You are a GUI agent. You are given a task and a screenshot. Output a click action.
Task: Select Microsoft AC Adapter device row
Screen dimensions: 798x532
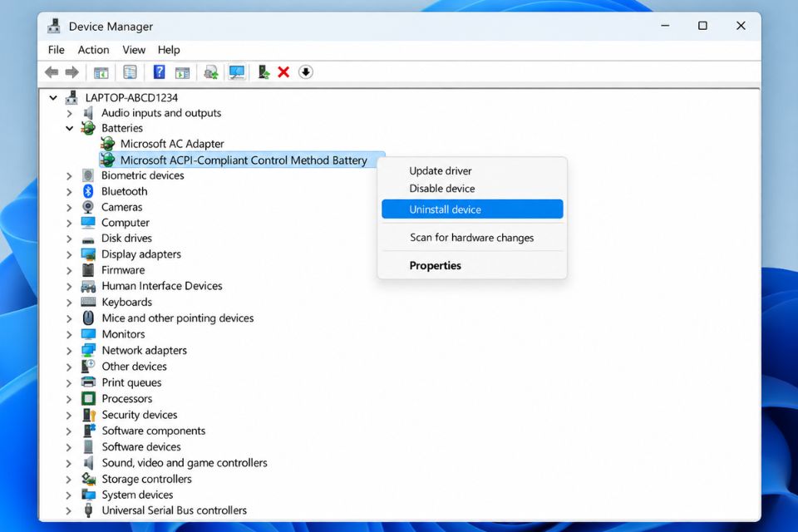click(x=162, y=144)
